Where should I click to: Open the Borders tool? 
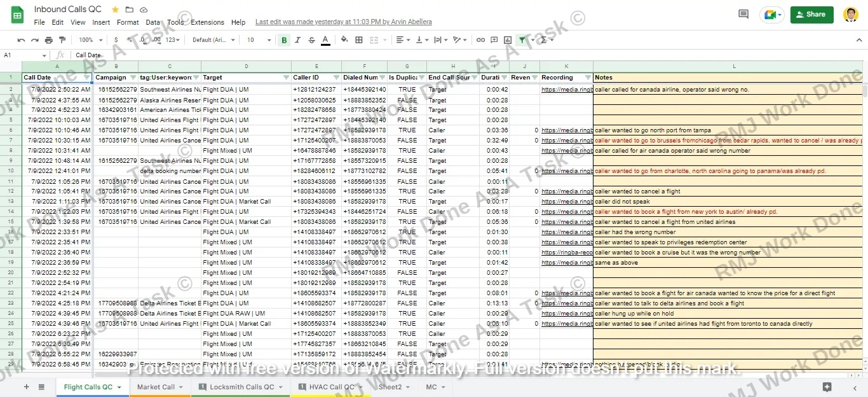pyautogui.click(x=359, y=40)
